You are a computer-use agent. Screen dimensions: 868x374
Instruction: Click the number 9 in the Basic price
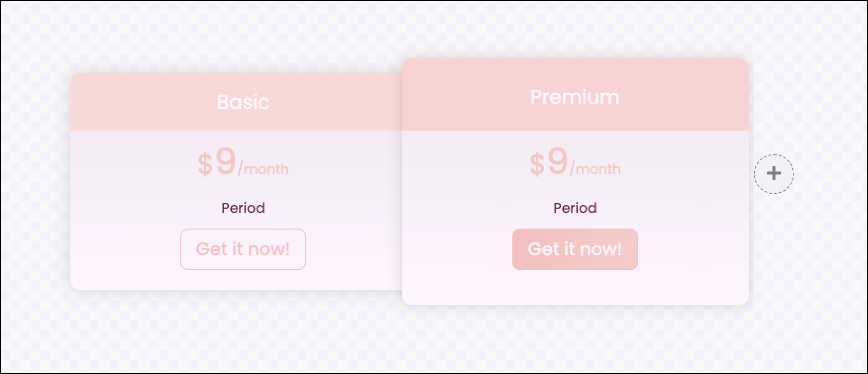(x=225, y=162)
